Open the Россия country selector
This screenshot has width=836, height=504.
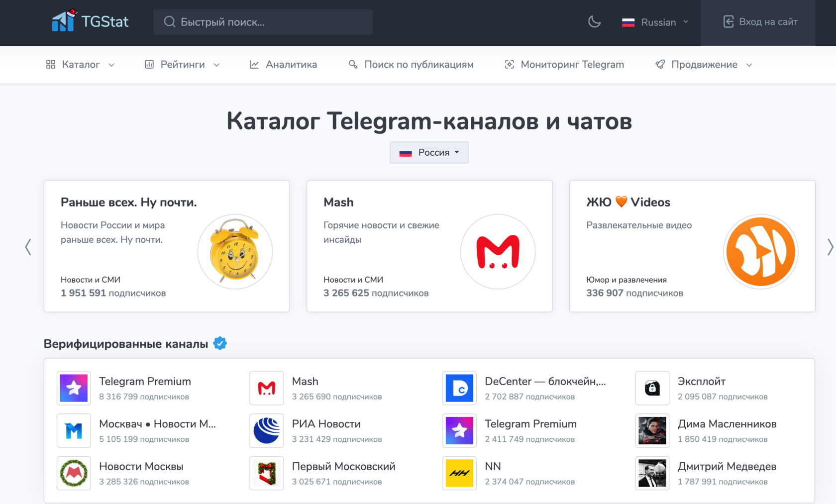[x=429, y=152]
